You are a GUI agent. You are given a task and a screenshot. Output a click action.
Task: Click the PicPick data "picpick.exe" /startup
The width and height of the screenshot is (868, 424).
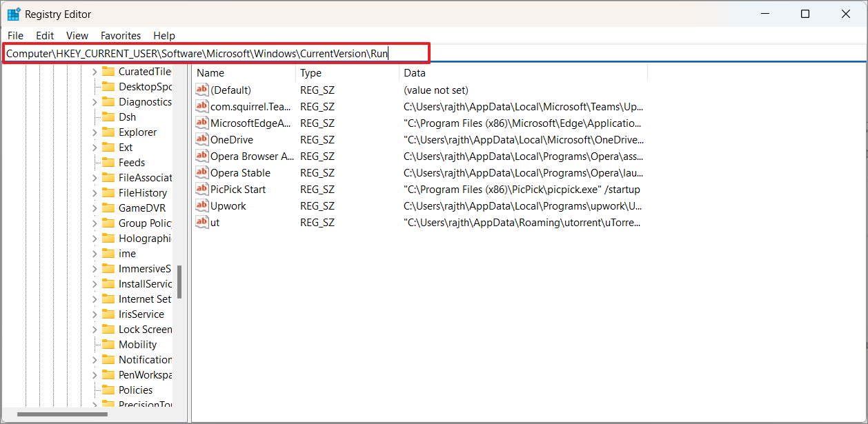(x=522, y=190)
